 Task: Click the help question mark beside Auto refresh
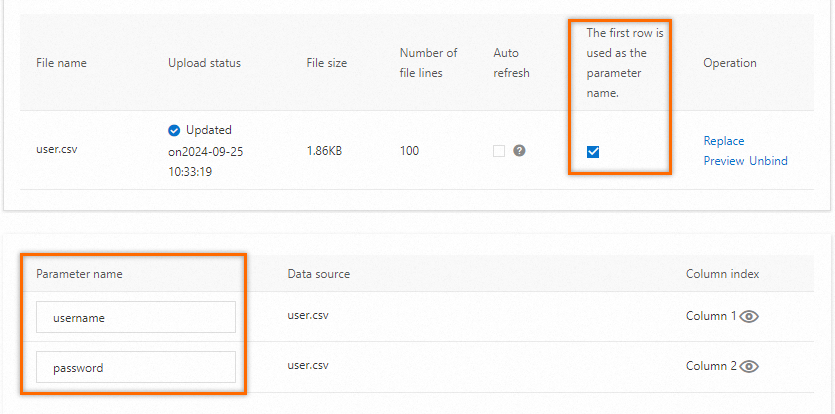click(519, 151)
